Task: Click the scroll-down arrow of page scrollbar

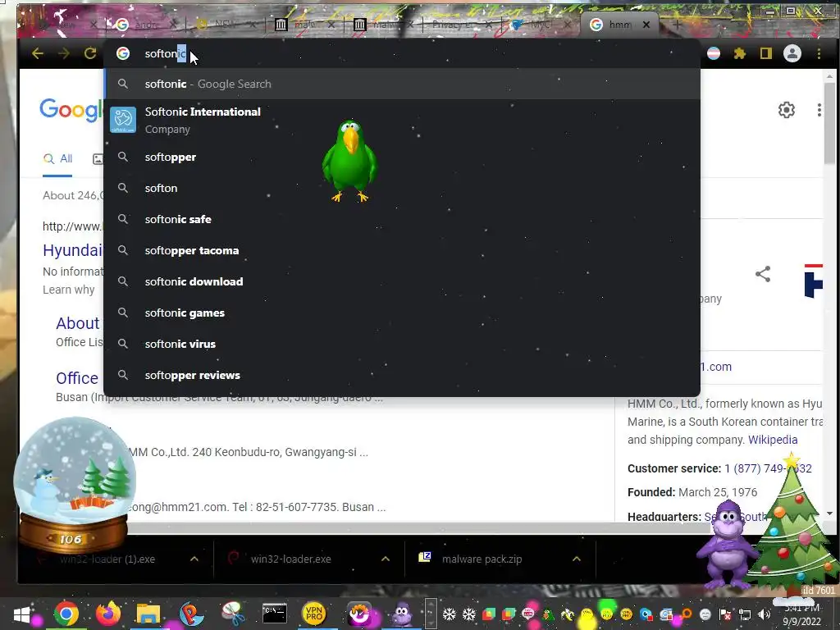Action: [829, 514]
